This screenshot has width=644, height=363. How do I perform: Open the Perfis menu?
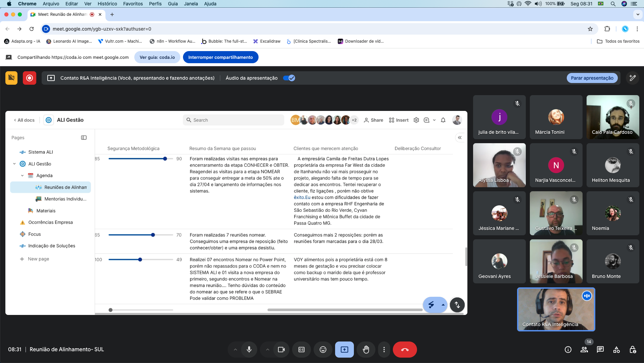point(155,4)
